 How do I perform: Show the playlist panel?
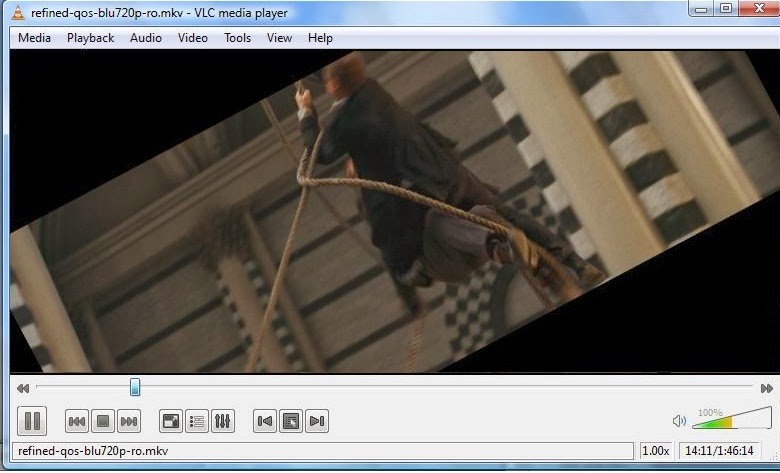click(x=197, y=421)
